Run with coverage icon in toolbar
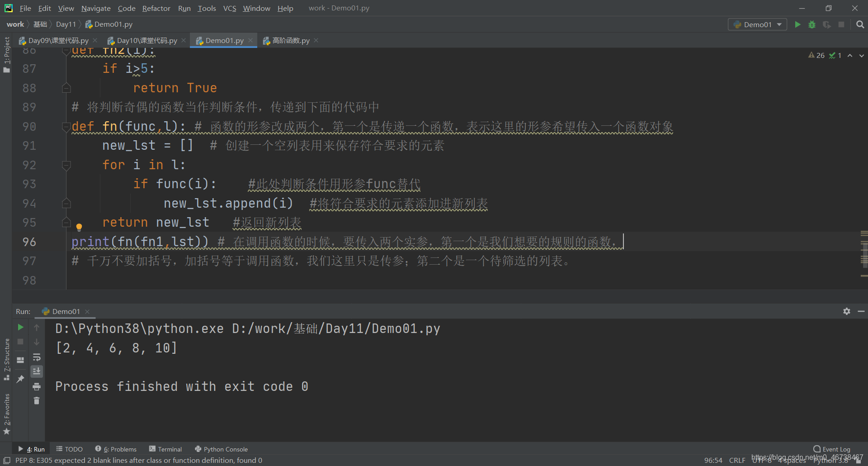The height and width of the screenshot is (466, 868). coord(827,24)
